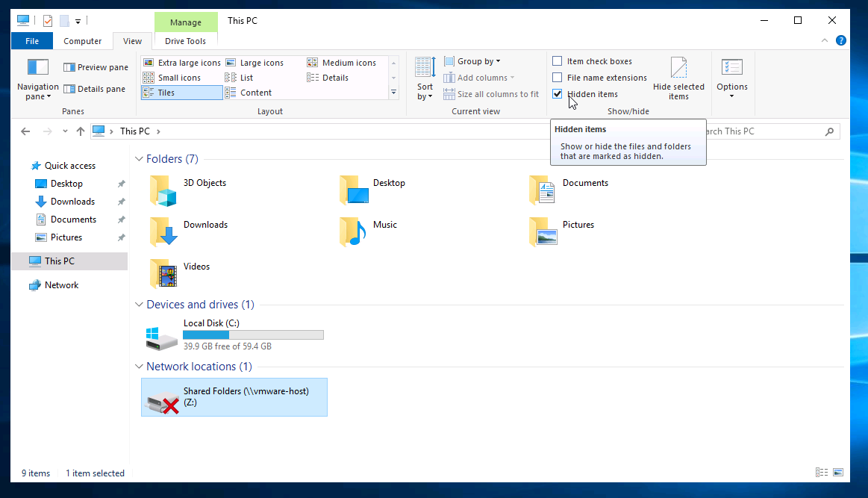Switch to the Computer tab
Image resolution: width=868 pixels, height=498 pixels.
point(83,41)
